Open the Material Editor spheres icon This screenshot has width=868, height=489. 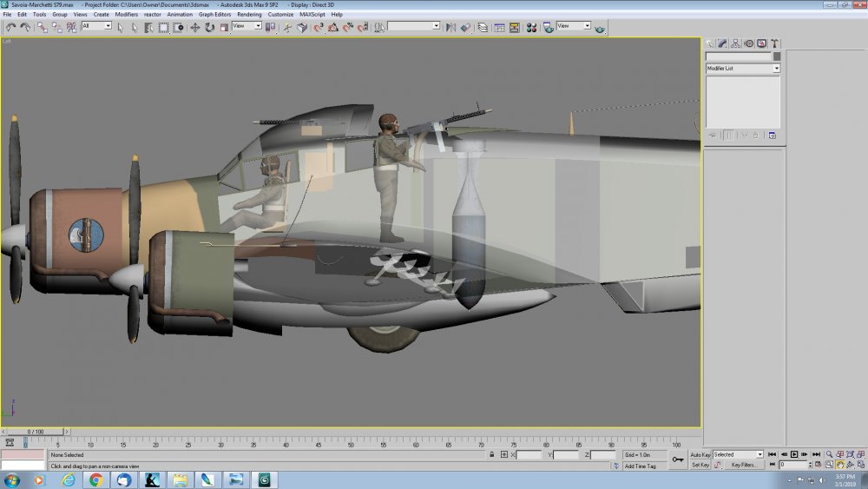pyautogui.click(x=531, y=27)
